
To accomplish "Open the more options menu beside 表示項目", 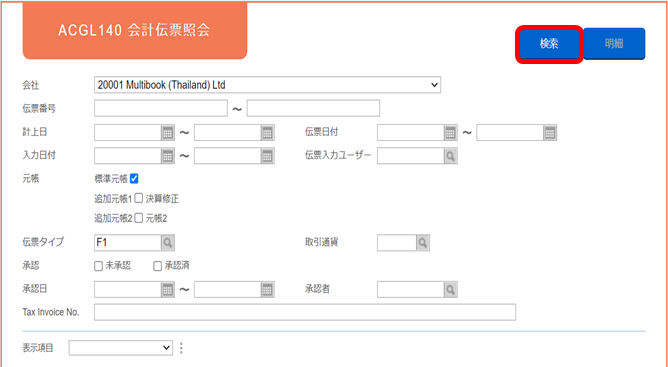I will click(181, 348).
